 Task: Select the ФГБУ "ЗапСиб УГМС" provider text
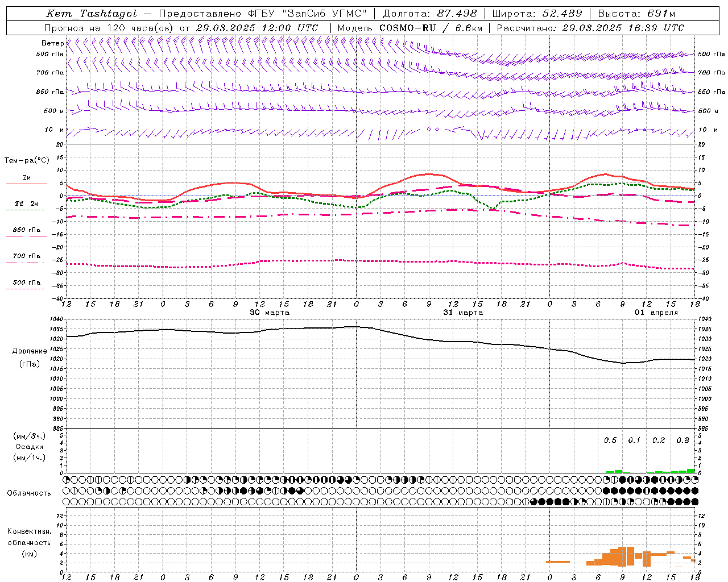(x=307, y=14)
